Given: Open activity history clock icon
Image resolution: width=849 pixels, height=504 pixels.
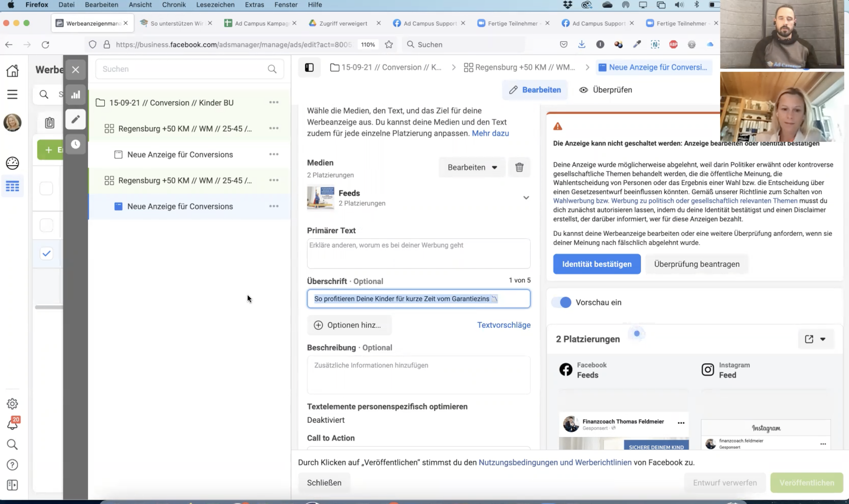Looking at the screenshot, I should 76,144.
